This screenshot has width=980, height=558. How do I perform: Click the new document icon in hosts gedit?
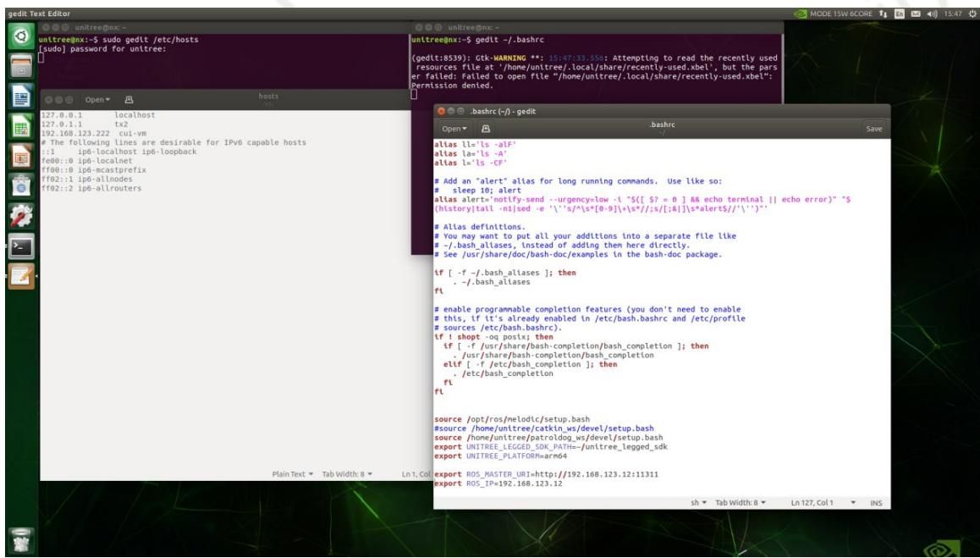tap(129, 100)
